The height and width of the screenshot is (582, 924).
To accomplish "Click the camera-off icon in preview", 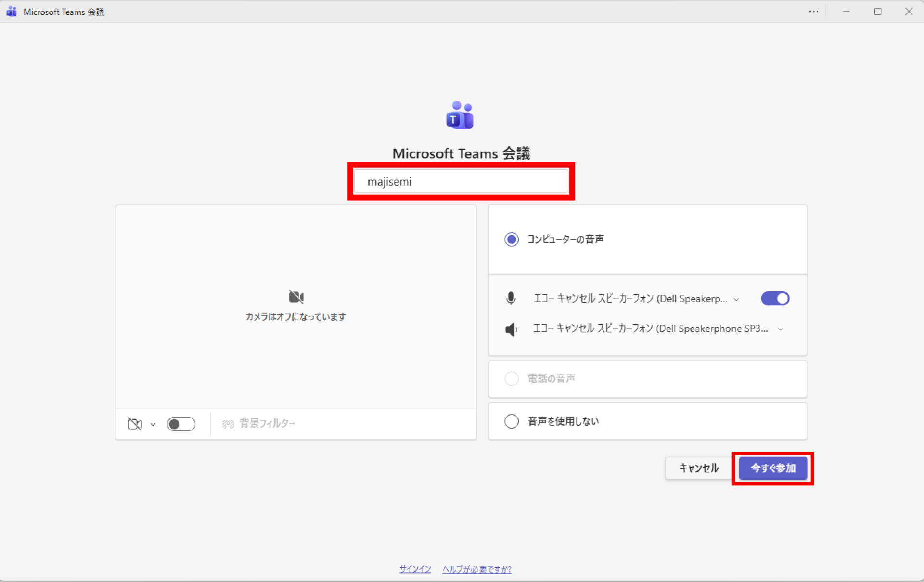I will pos(296,297).
